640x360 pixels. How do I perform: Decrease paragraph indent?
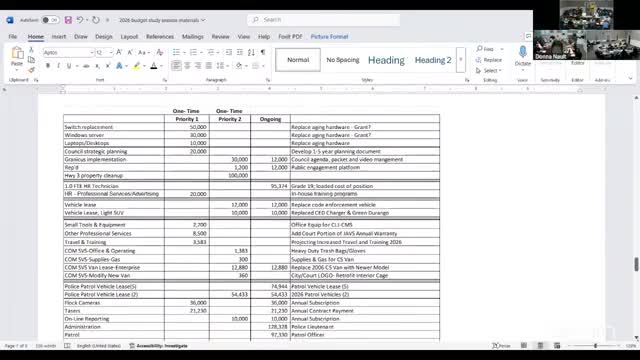(x=229, y=52)
